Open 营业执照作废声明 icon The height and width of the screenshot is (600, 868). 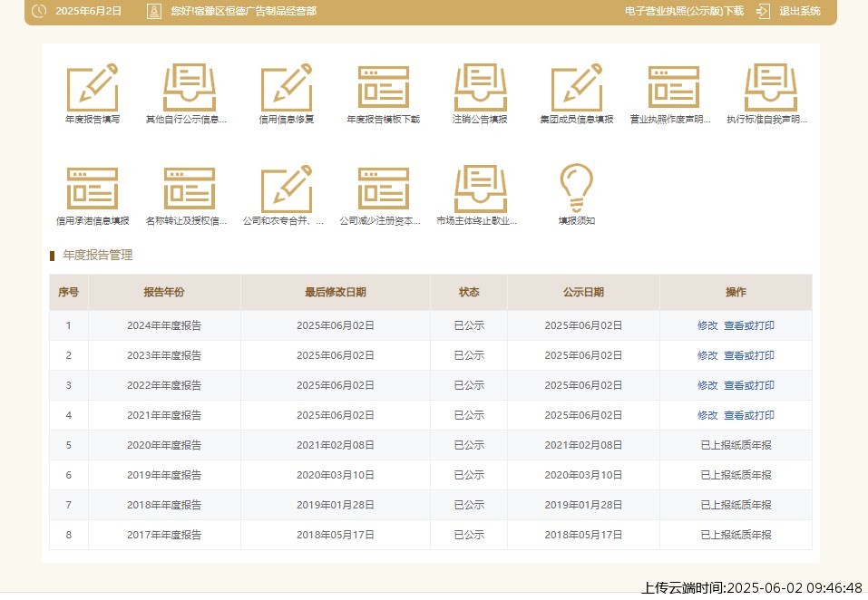(x=674, y=87)
